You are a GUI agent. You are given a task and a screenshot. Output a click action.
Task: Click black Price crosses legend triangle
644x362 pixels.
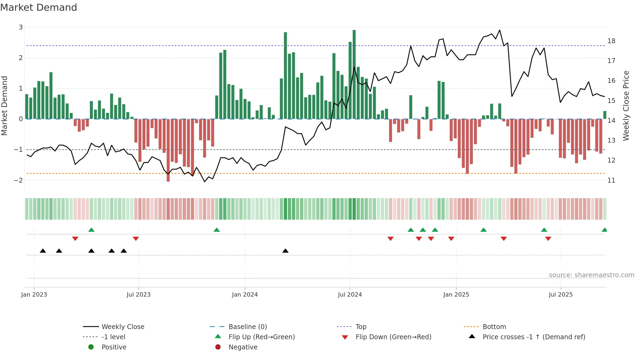click(472, 336)
